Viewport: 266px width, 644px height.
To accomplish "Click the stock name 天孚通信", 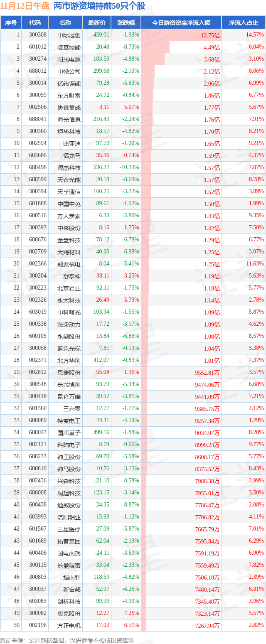I will click(69, 192).
